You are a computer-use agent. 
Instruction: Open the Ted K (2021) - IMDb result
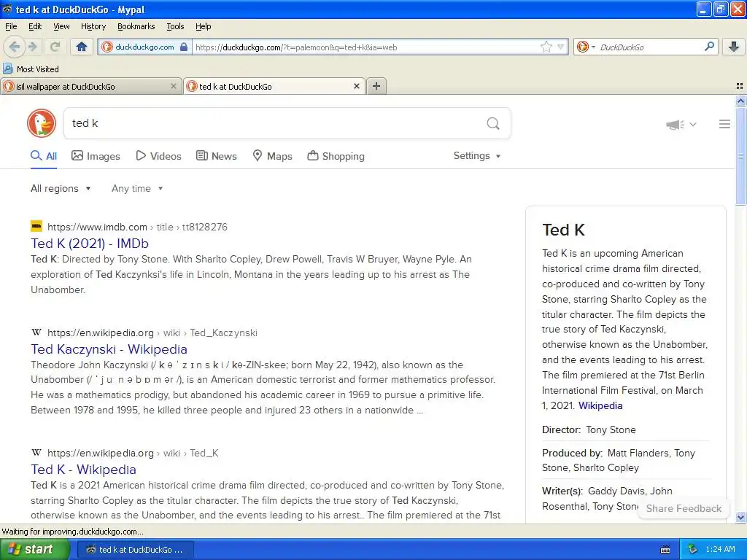tap(90, 244)
